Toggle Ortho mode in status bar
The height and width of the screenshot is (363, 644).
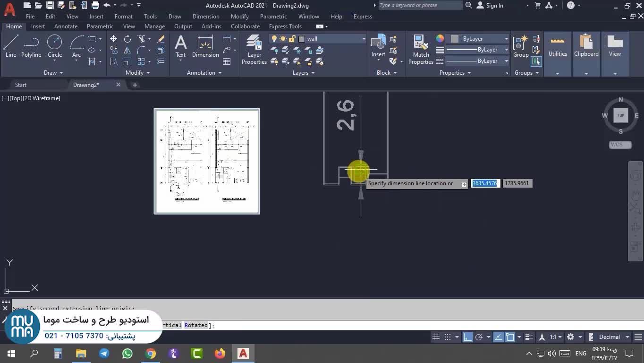click(467, 337)
